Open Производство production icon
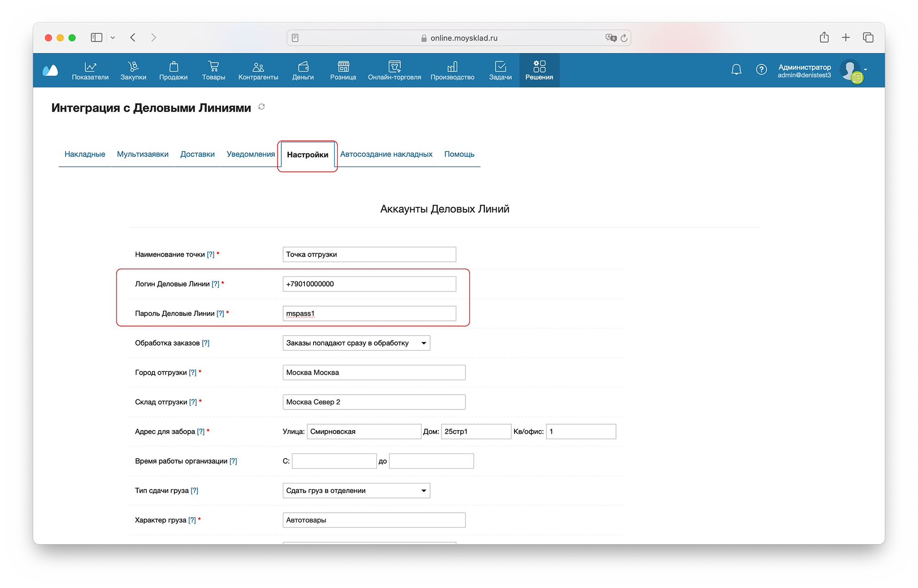The image size is (918, 588). [452, 70]
